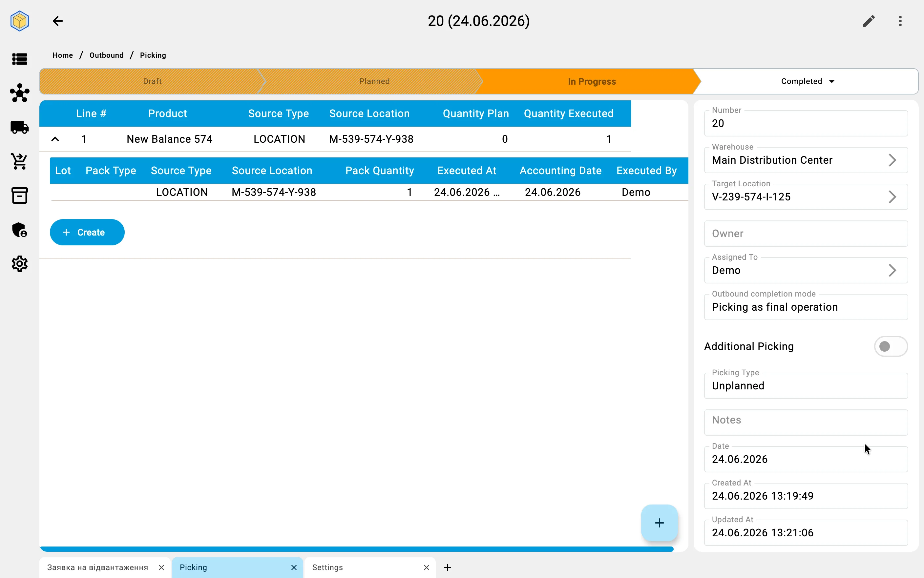This screenshot has height=578, width=924.
Task: Open Assigned To Demo chevron
Action: (892, 270)
